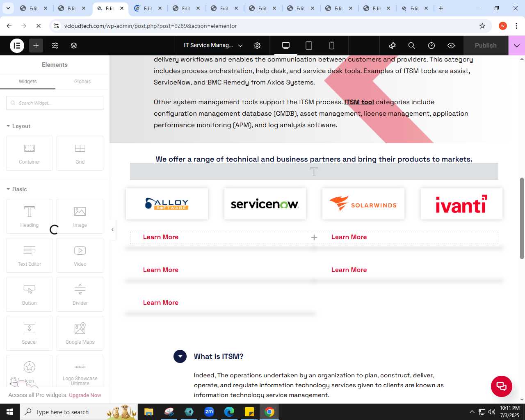Screen dimensions: 525x420
Task: Open the Chrome three-dot menu
Action: (516, 26)
